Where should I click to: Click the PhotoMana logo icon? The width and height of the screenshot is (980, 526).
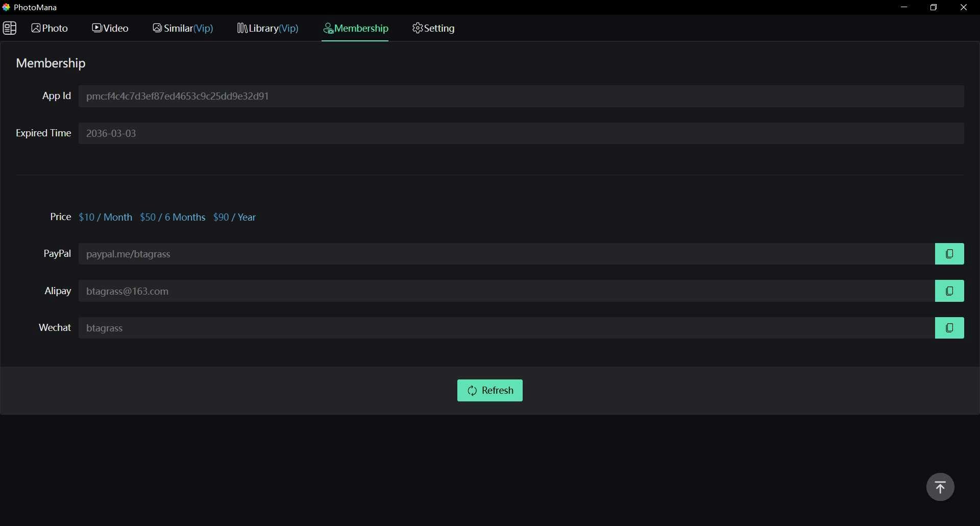7,7
